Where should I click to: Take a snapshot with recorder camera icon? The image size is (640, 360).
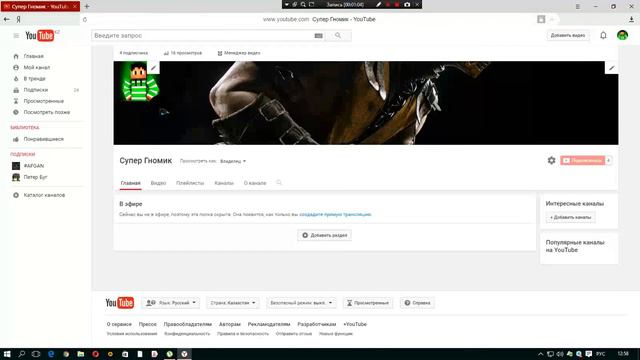[x=407, y=4]
